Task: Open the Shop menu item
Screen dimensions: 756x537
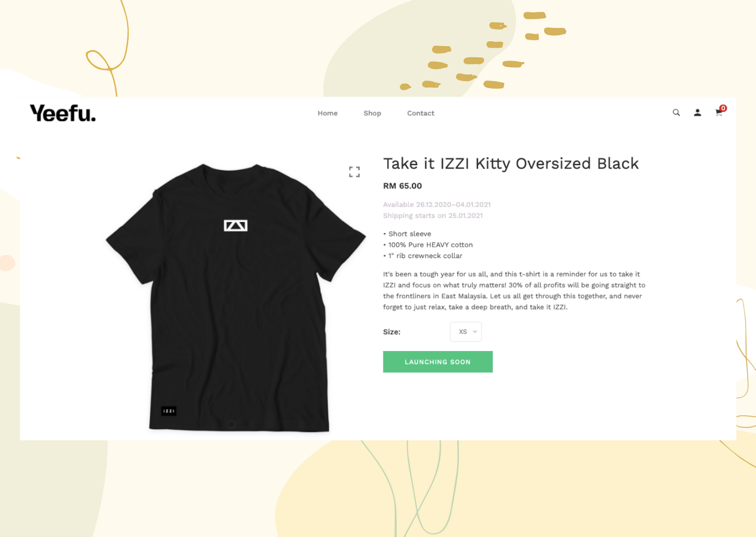Action: pyautogui.click(x=372, y=113)
